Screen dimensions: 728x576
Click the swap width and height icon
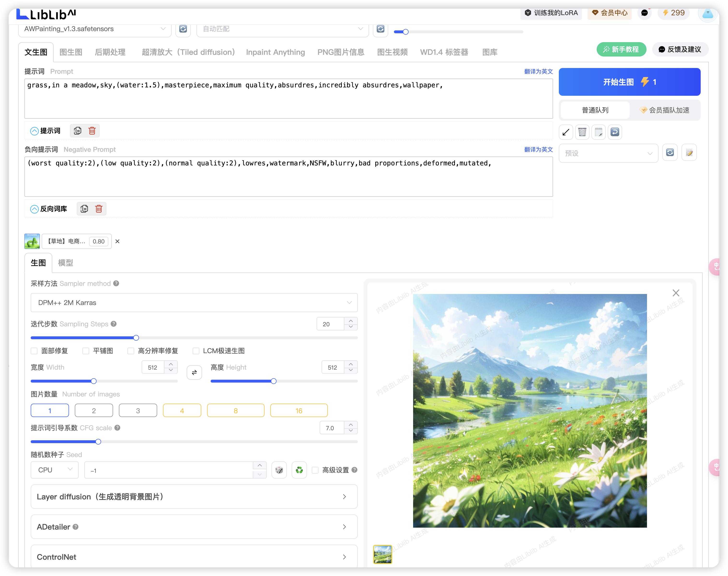194,373
